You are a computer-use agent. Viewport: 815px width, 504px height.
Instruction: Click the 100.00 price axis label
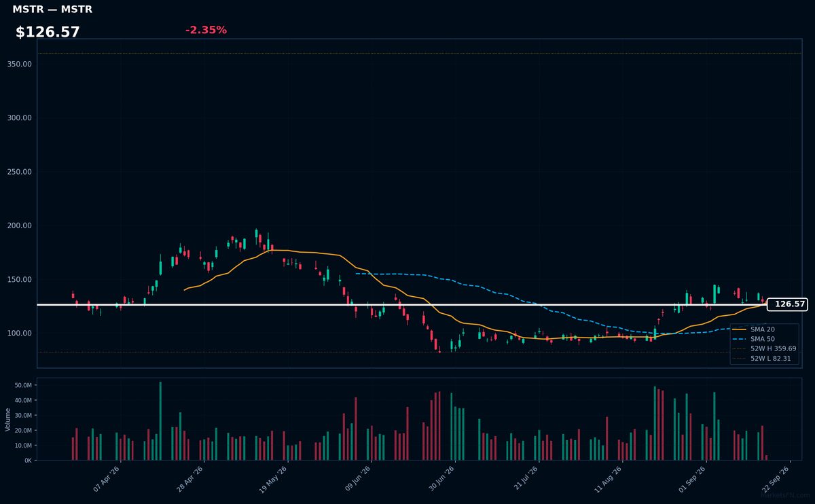coord(20,333)
